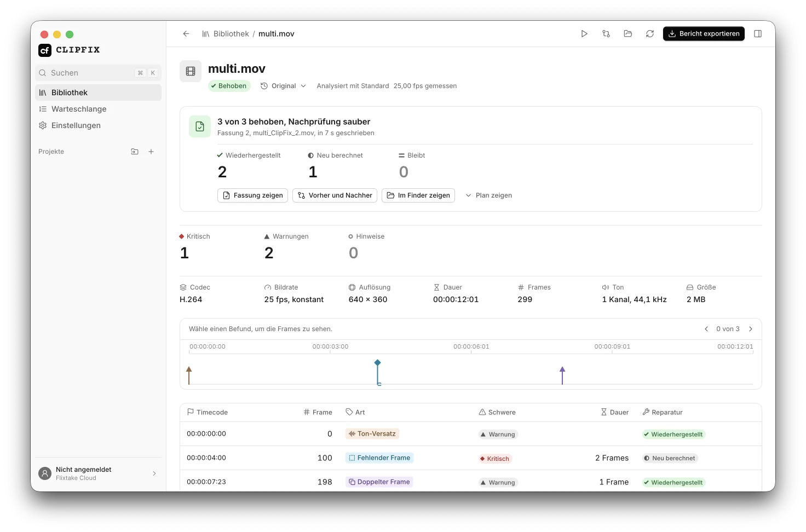Click the film file icon beside multi.mov

(x=191, y=71)
